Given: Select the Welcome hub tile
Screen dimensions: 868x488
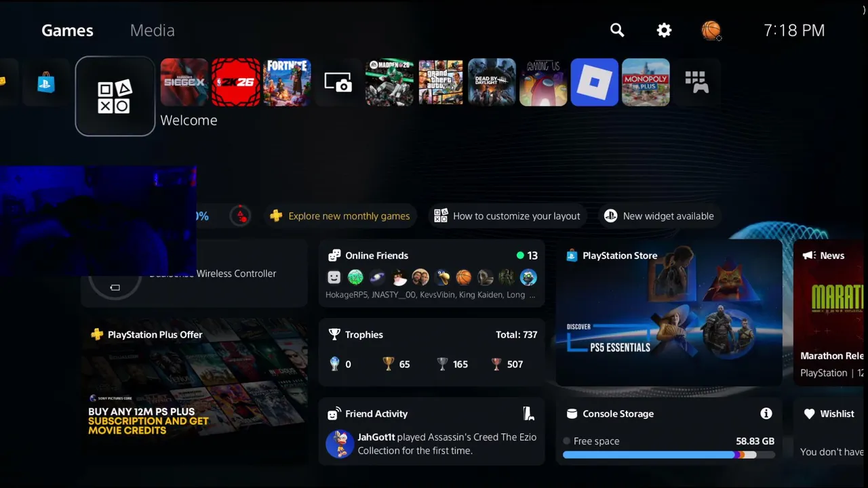Looking at the screenshot, I should pyautogui.click(x=115, y=96).
